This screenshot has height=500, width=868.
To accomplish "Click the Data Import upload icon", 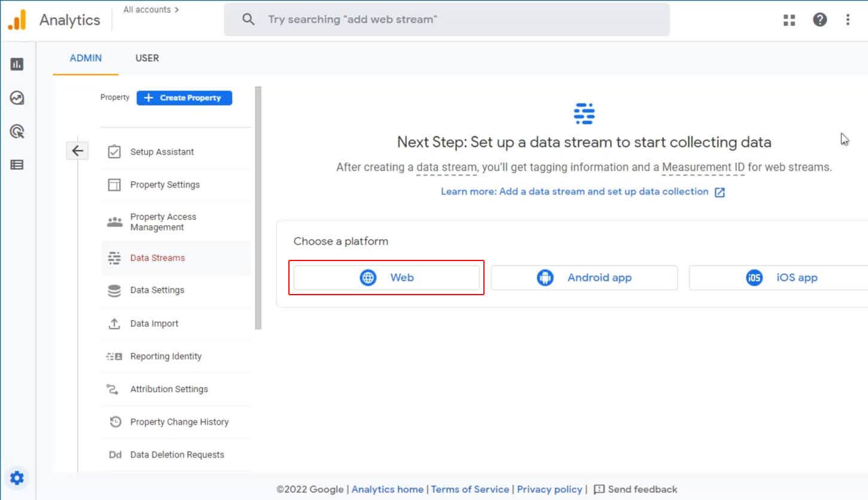I will (114, 323).
